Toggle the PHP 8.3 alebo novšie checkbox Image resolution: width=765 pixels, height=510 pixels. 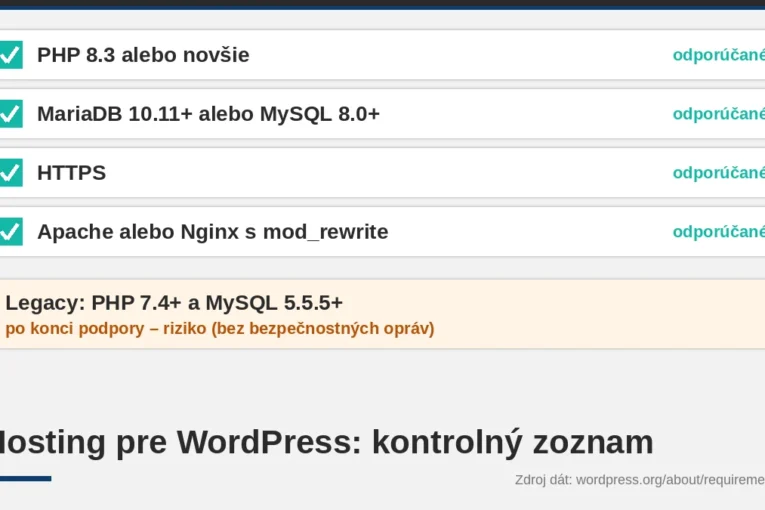[10, 55]
